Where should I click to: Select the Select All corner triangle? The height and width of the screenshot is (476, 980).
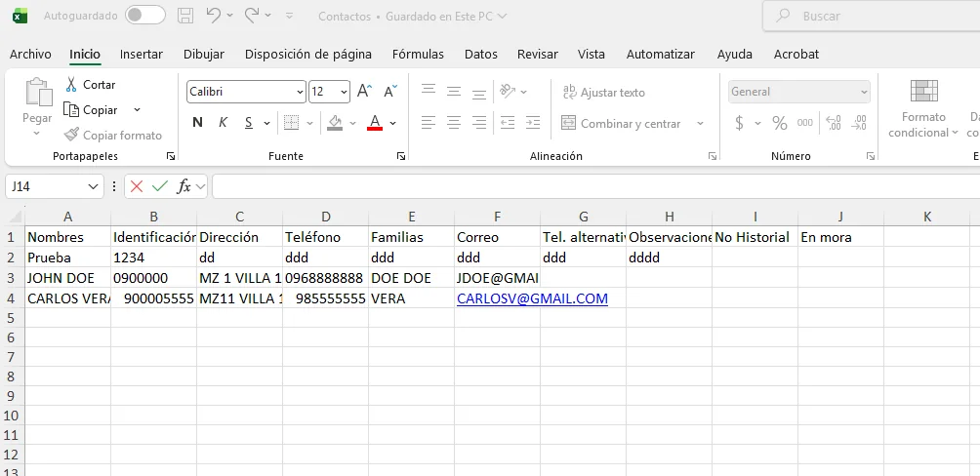[x=15, y=217]
